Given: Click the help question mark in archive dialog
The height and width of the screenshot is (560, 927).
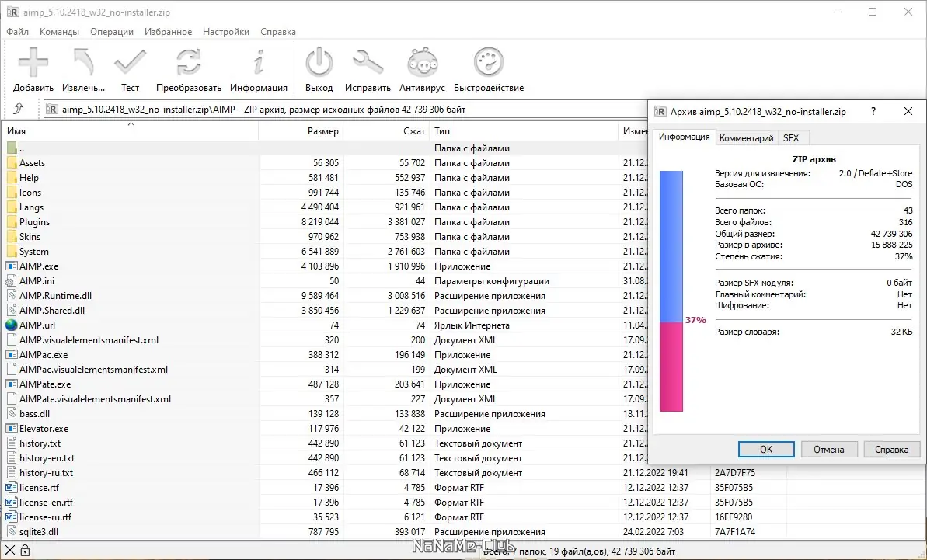Looking at the screenshot, I should coord(873,112).
